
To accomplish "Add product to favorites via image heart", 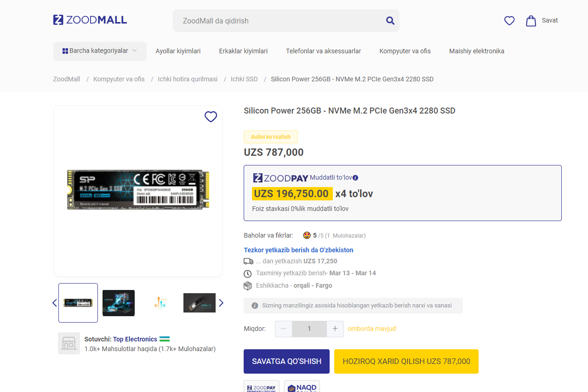I will coord(211,117).
